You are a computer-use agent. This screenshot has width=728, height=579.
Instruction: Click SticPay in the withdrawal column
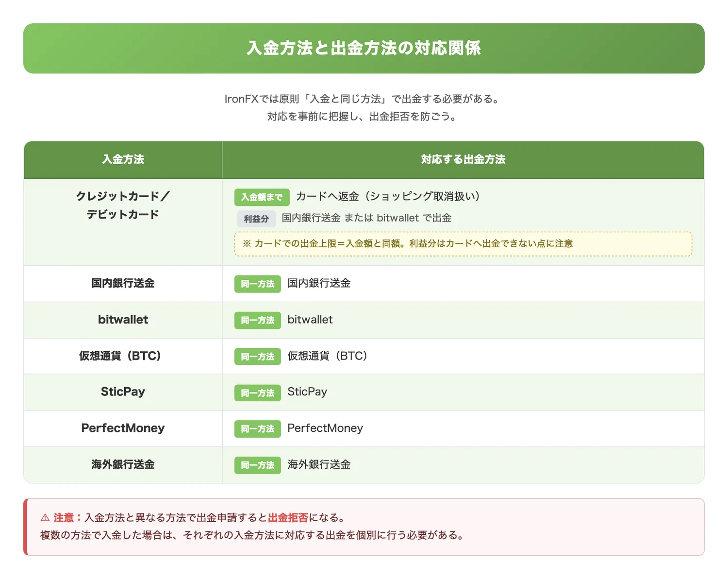pyautogui.click(x=307, y=392)
